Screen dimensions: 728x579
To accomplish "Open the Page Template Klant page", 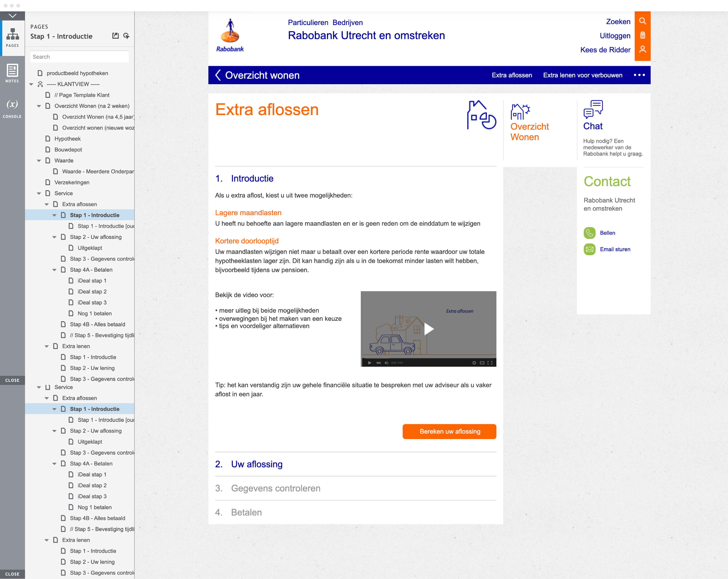I will [82, 95].
